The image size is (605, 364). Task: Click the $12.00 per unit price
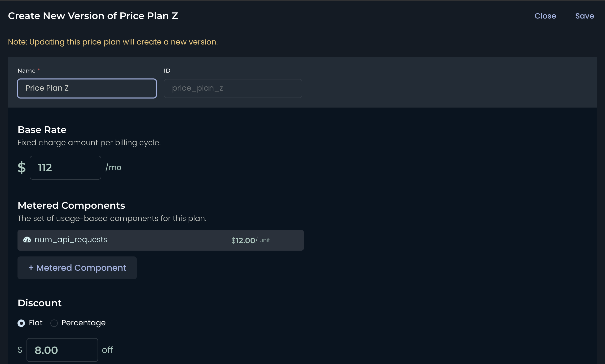coord(251,240)
